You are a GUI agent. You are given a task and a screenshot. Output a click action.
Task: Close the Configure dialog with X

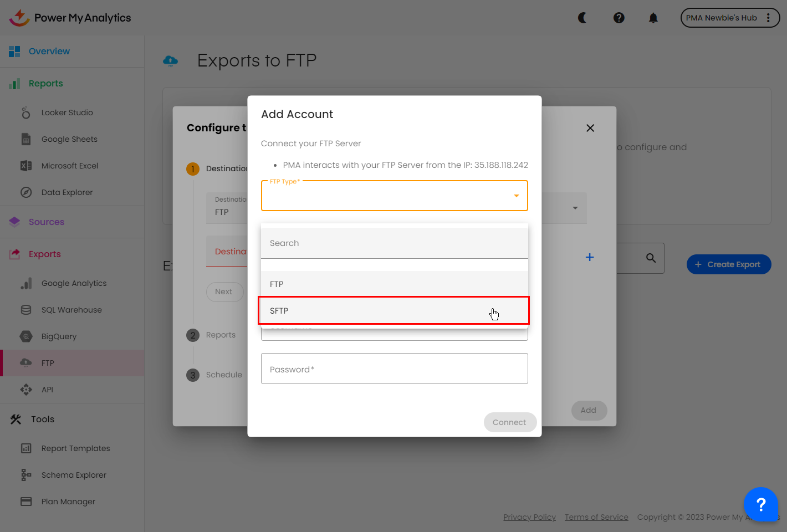(x=590, y=128)
